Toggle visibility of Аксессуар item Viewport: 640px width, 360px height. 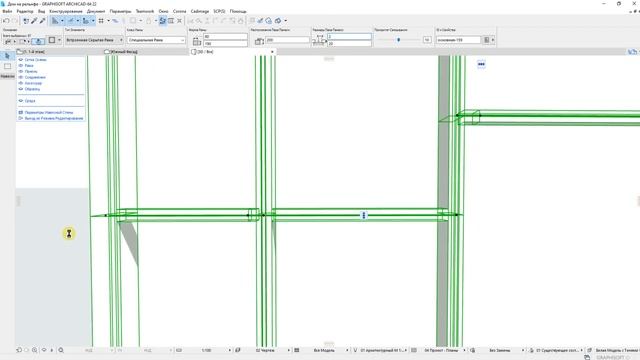coord(21,83)
